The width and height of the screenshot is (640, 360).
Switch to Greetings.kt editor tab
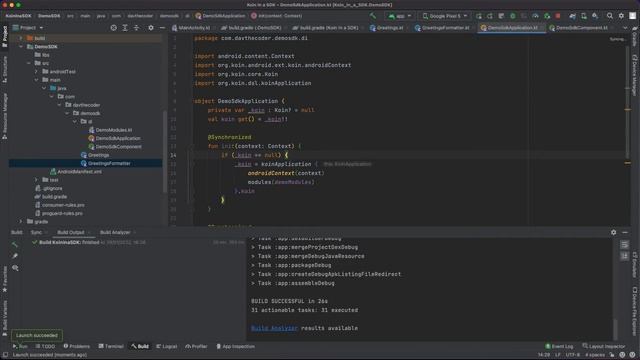pos(387,28)
